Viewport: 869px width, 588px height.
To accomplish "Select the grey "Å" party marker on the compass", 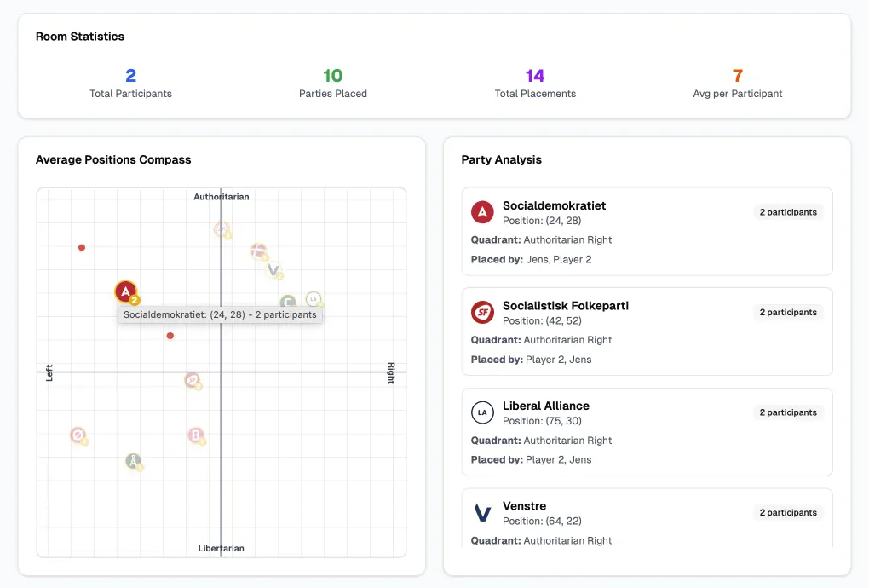I will 133,461.
